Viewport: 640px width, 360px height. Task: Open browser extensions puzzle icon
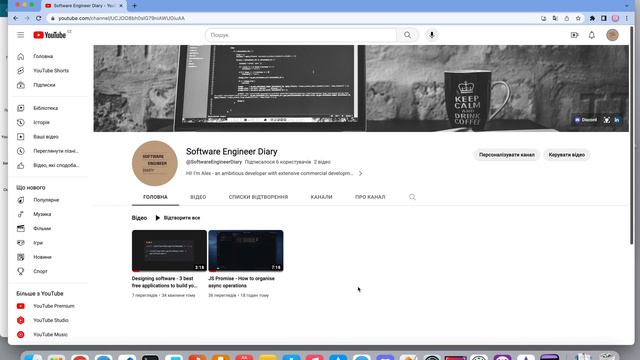pyautogui.click(x=592, y=18)
